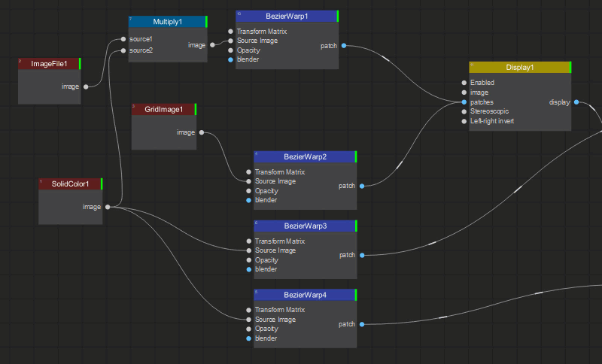Select the Display1 node title bar

point(520,68)
